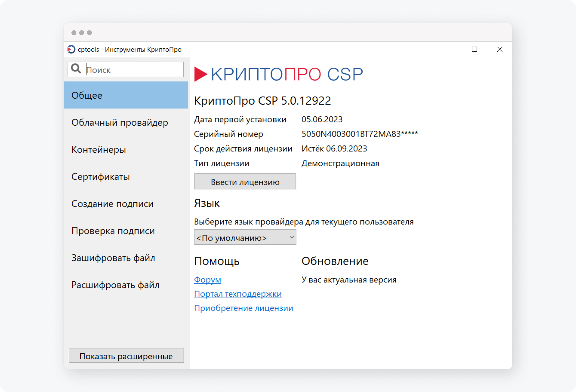Image resolution: width=576 pixels, height=392 pixels.
Task: Click the red triangle КриптоПро logo
Action: pos(200,74)
